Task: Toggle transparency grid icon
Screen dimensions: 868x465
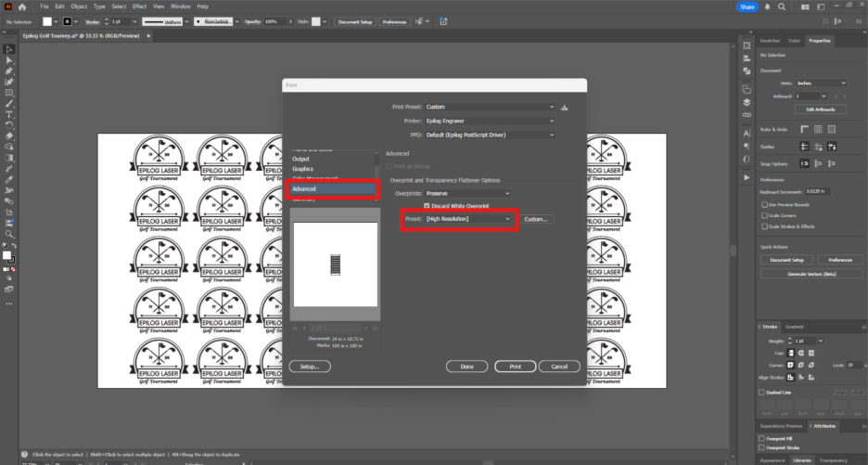Action: point(832,129)
